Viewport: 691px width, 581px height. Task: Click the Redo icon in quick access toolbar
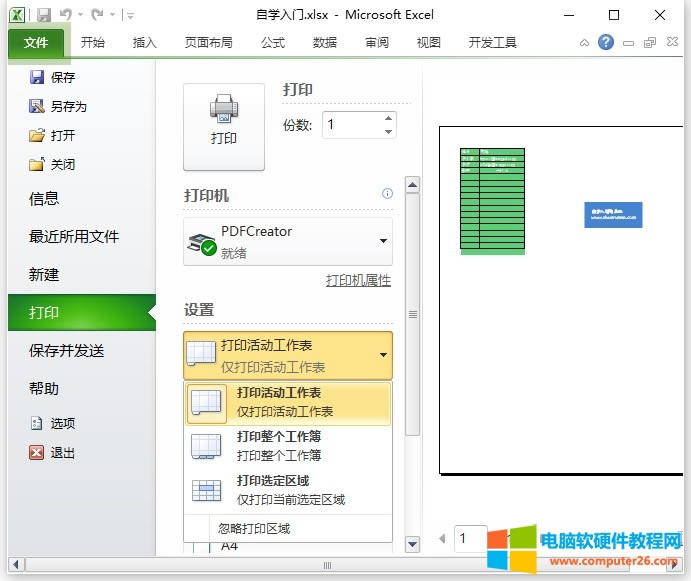[97, 15]
